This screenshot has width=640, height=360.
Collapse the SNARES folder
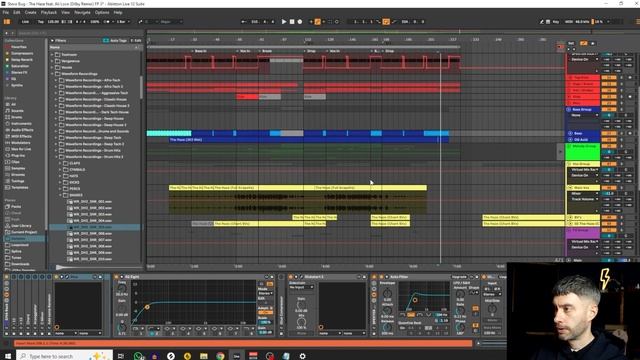(x=60, y=195)
